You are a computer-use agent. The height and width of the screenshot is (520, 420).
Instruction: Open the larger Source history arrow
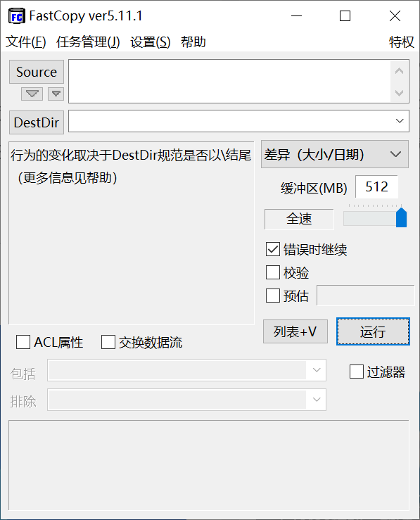tap(32, 94)
